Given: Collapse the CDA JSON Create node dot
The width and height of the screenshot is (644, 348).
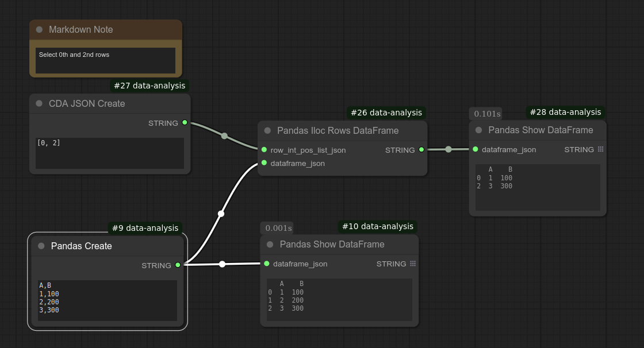Looking at the screenshot, I should point(40,103).
